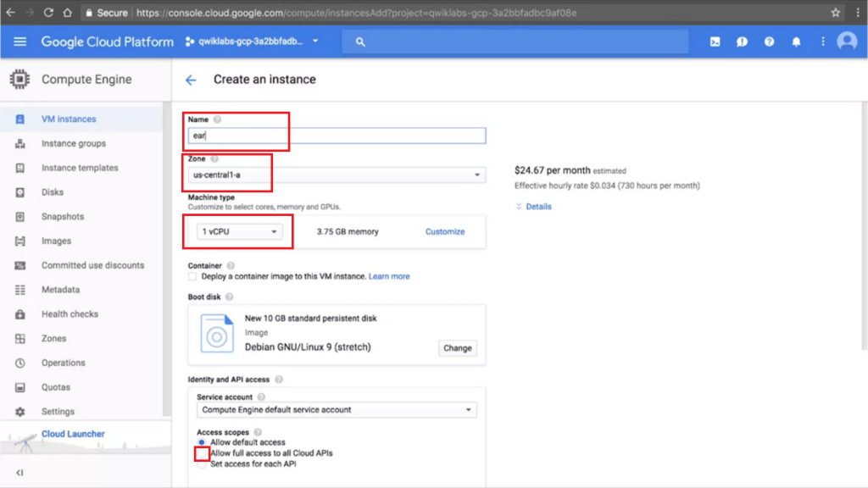Select Allow full access to all Cloud APIs
The width and height of the screenshot is (868, 488).
coord(202,453)
